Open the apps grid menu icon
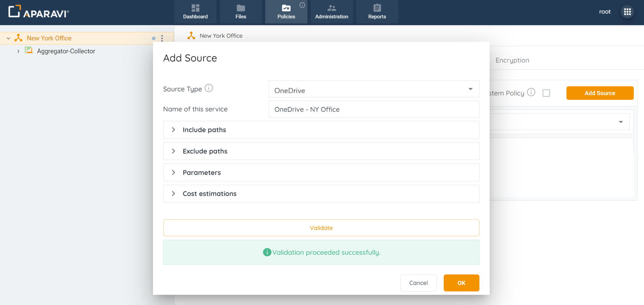The height and width of the screenshot is (305, 644). [627, 12]
